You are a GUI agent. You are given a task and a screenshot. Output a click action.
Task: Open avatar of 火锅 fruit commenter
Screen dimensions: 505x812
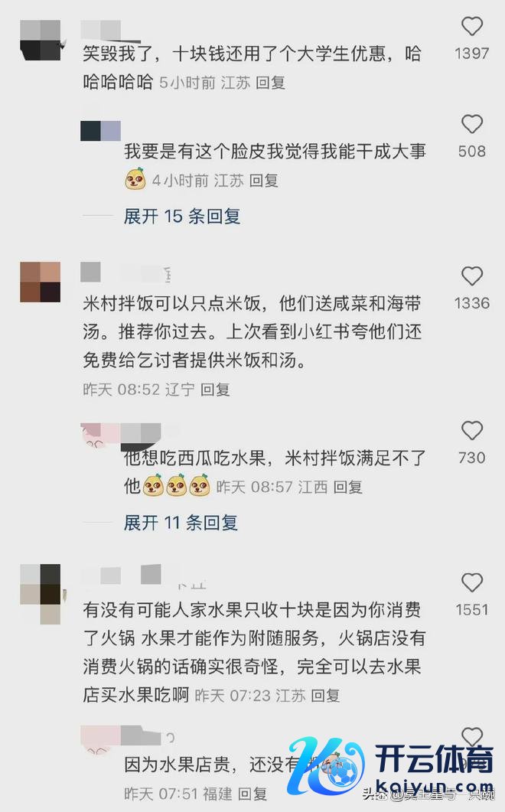pyautogui.click(x=41, y=594)
